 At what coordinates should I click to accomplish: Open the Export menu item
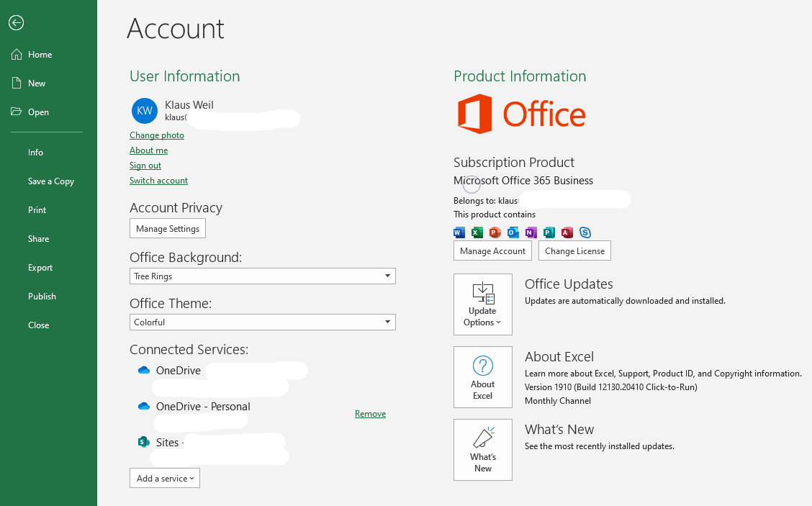tap(40, 268)
